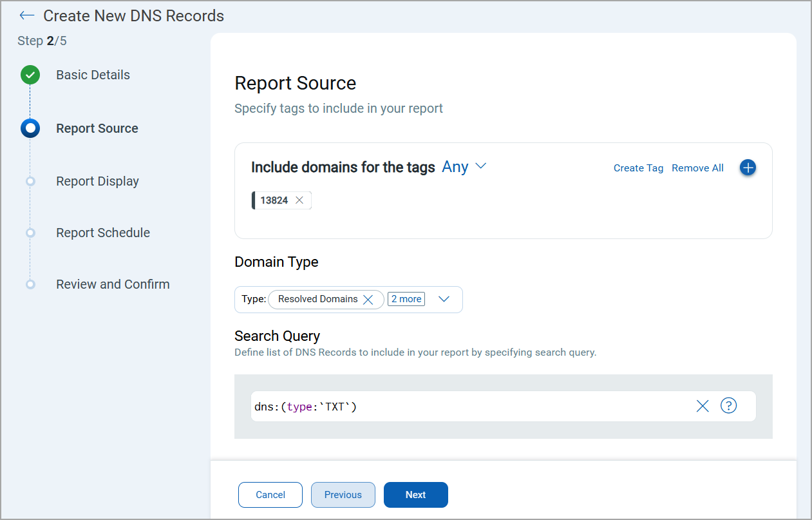Image resolution: width=812 pixels, height=520 pixels.
Task: Expand the Domain Type dropdown chevron
Action: [x=444, y=299]
